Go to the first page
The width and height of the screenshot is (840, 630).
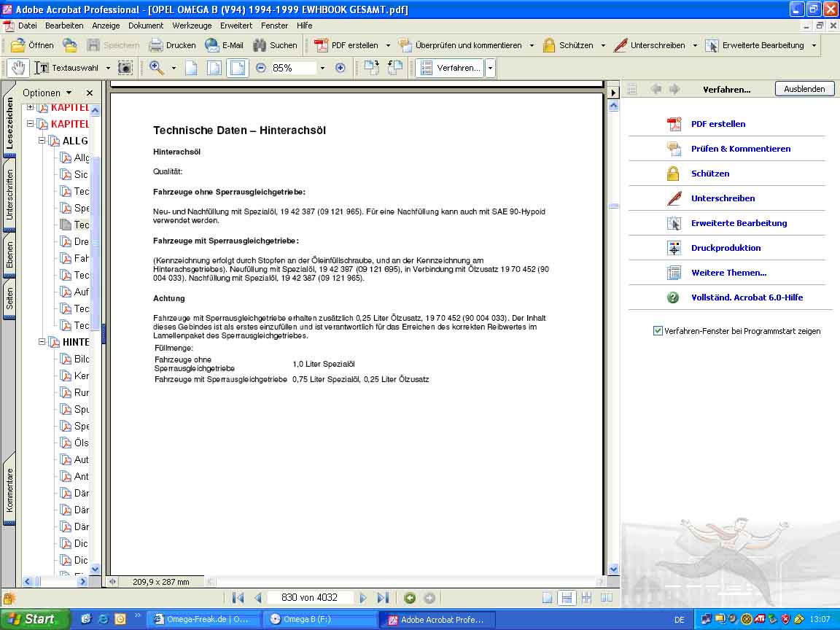(x=238, y=598)
